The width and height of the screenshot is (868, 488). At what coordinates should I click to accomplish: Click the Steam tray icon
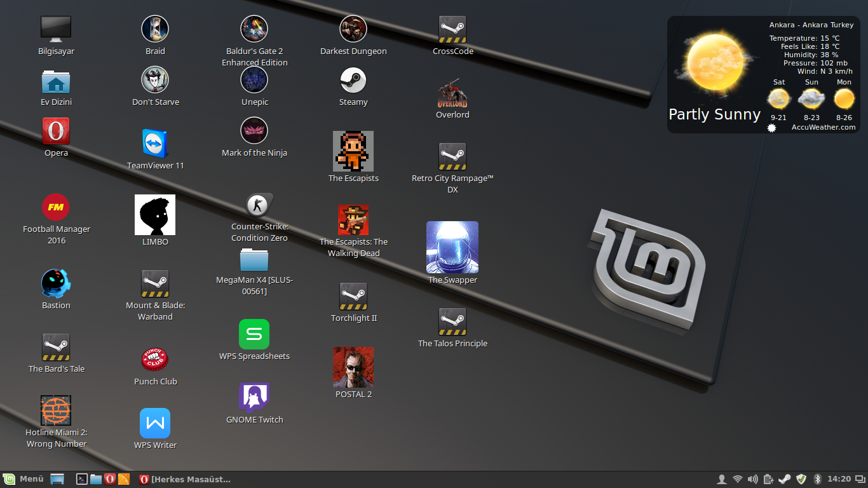(x=785, y=479)
